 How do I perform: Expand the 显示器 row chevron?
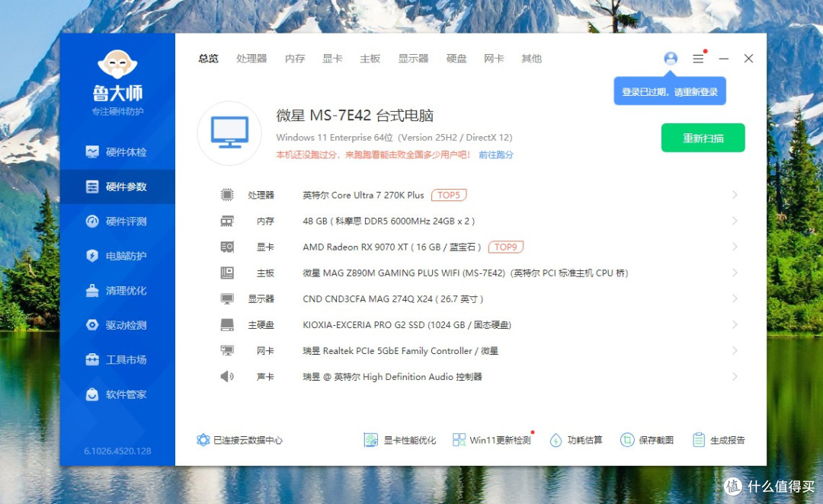tap(735, 299)
